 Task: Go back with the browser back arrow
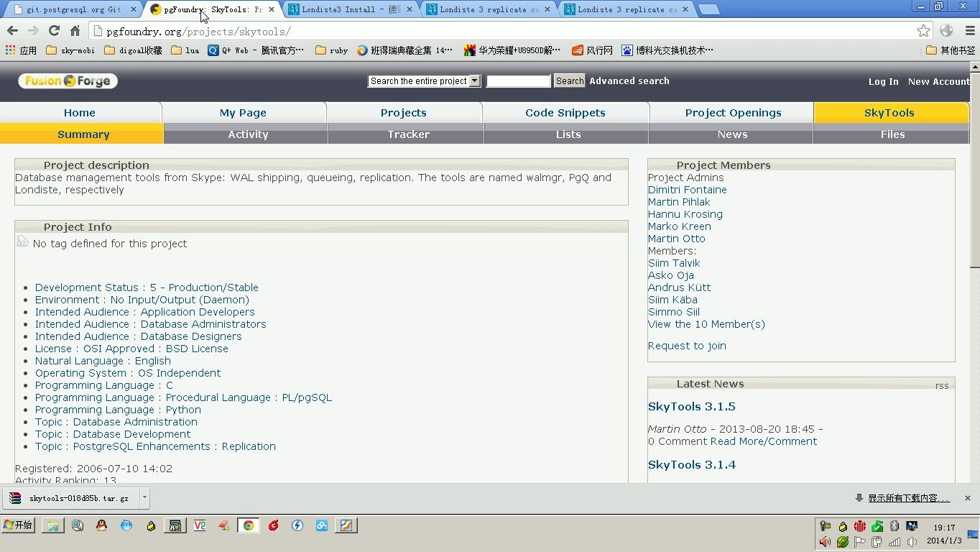click(12, 31)
